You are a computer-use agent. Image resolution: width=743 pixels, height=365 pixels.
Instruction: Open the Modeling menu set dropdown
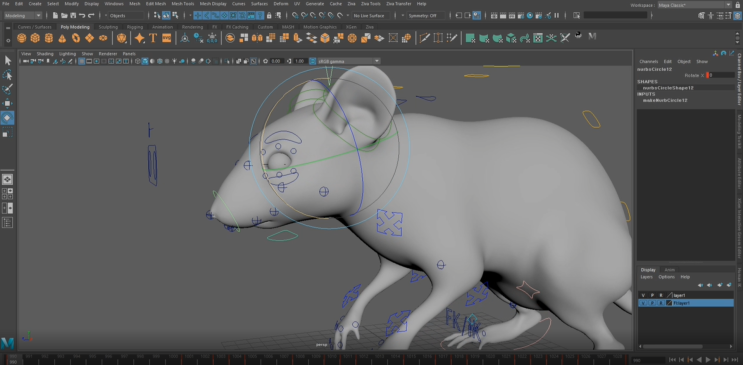23,16
